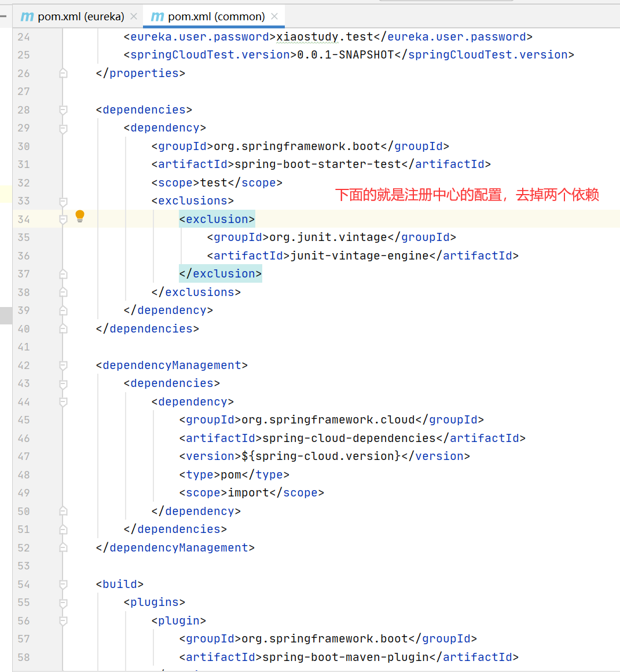Click fold end marker at line 38

63,293
